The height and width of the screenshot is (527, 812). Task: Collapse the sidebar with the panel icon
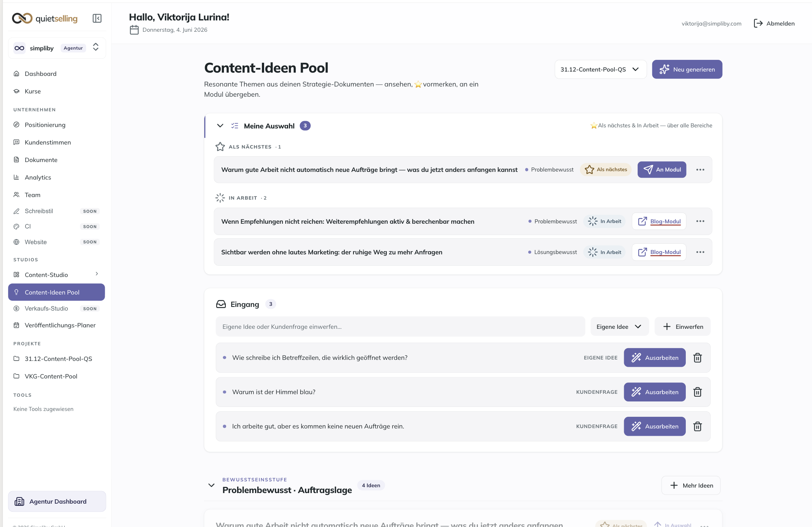click(97, 18)
